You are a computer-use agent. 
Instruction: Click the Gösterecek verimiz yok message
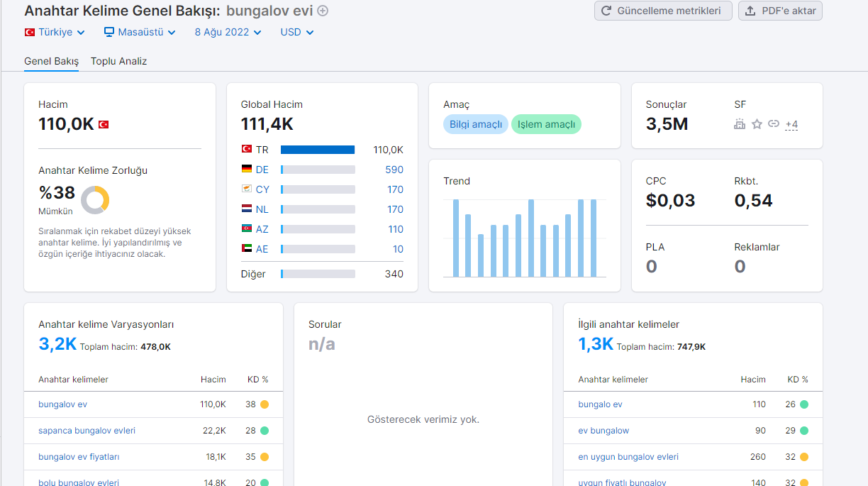423,419
